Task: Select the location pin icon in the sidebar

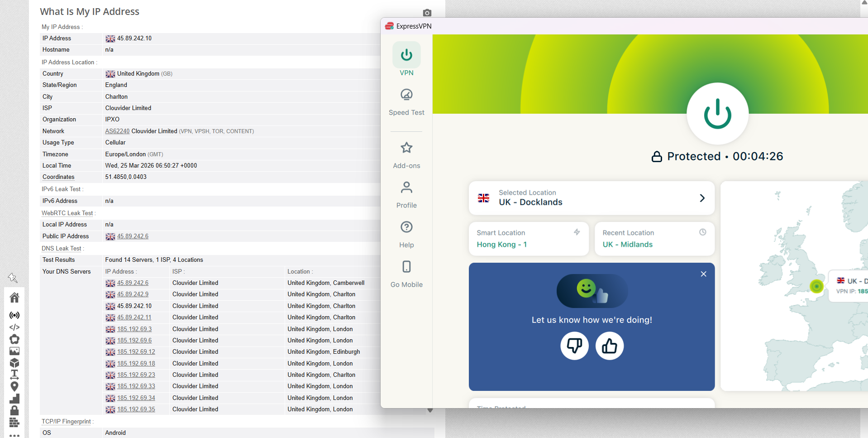Action: (x=14, y=386)
